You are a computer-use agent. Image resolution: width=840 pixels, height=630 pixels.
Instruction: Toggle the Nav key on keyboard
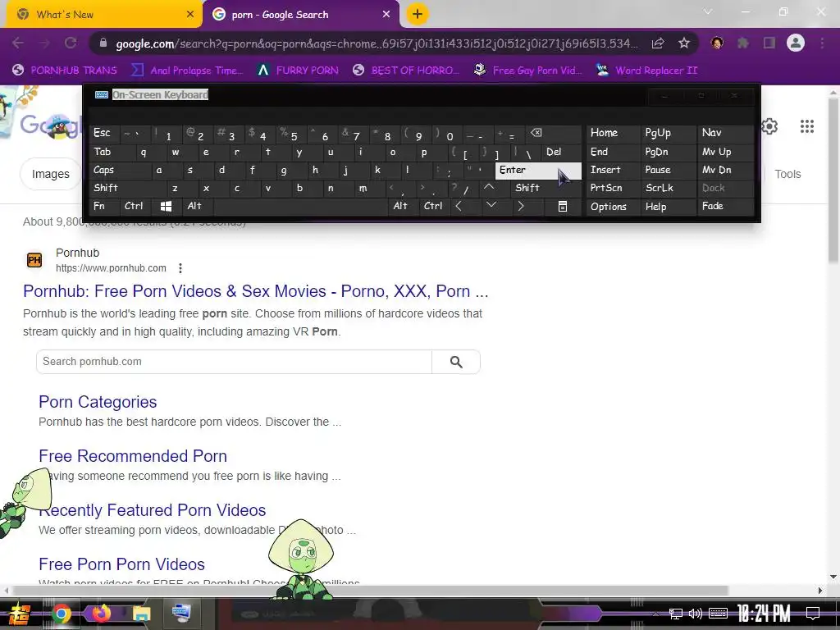725,134
